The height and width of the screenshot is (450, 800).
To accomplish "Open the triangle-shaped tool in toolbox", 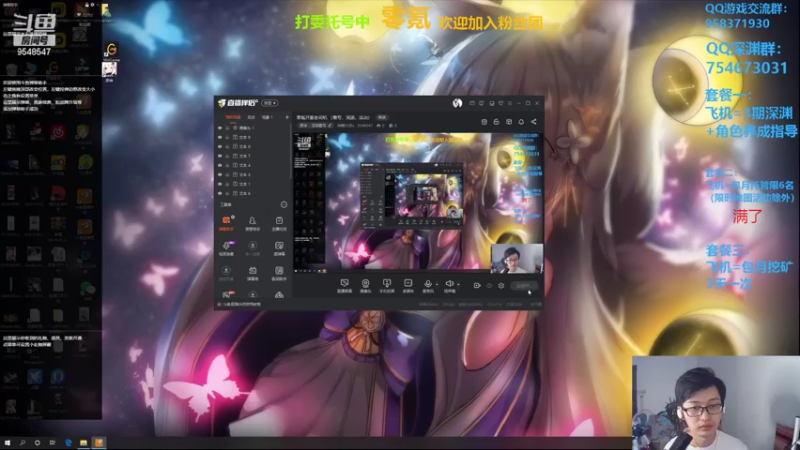I will (x=279, y=295).
